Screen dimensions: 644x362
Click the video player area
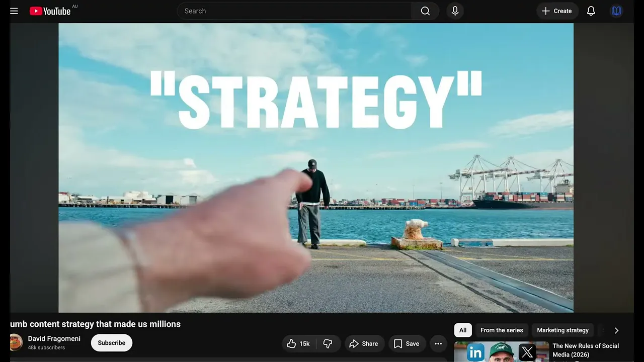pyautogui.click(x=316, y=168)
